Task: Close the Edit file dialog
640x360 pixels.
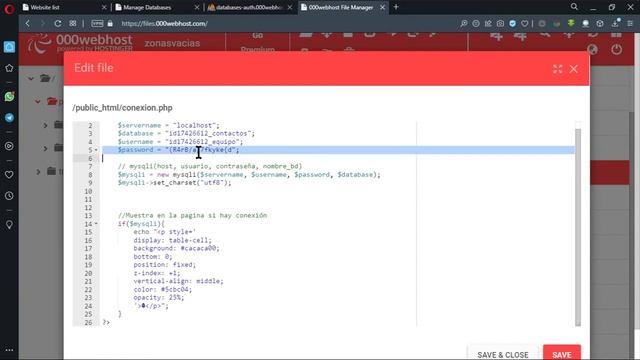Action: pos(573,69)
